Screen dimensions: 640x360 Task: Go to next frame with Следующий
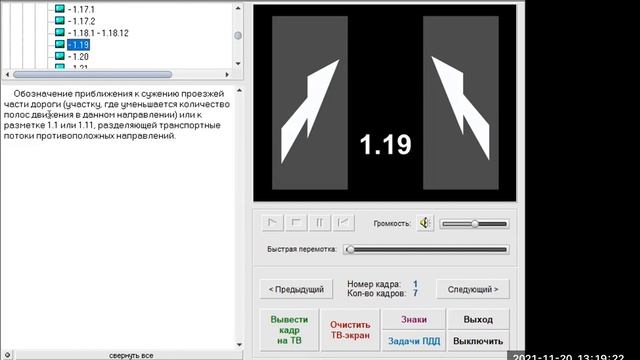(473, 289)
